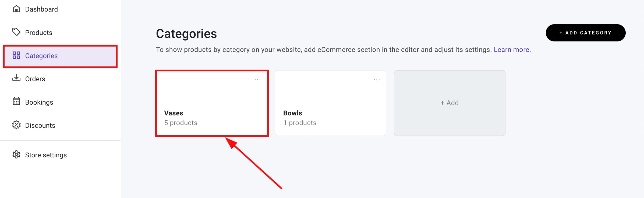Open the Bowls card options menu
644x198 pixels.
coord(376,80)
